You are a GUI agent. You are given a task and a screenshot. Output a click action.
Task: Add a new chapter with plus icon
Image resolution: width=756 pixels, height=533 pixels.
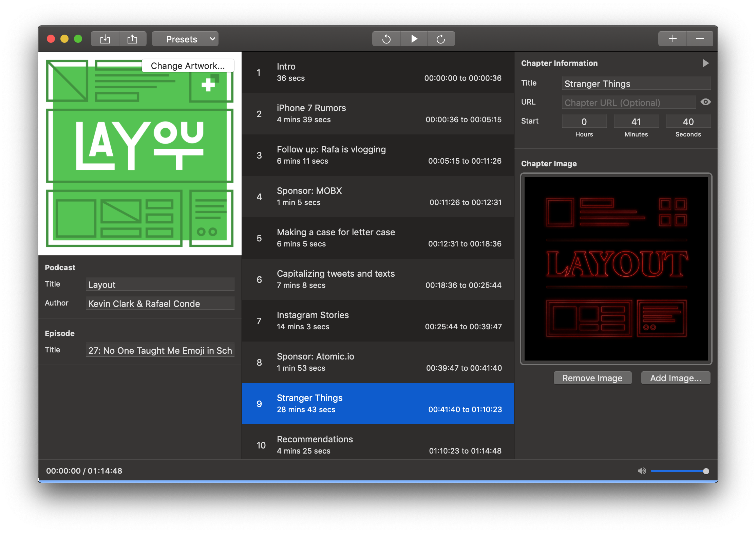(x=673, y=39)
